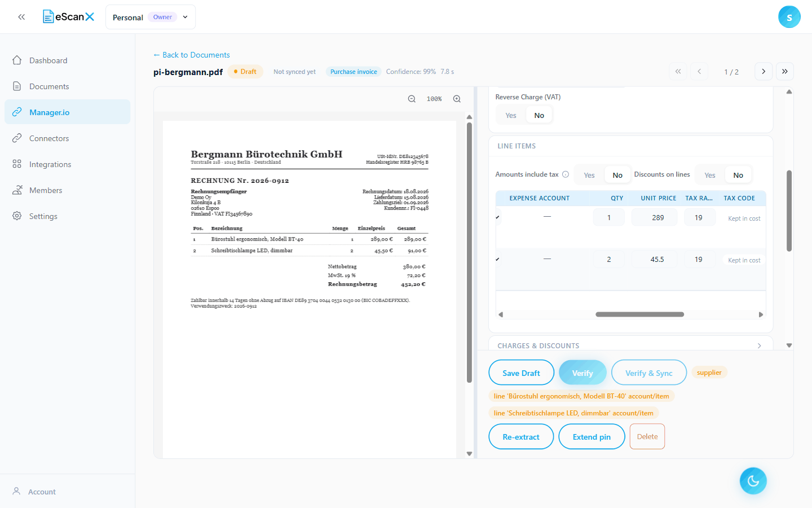The image size is (812, 508).
Task: Set Reverse Charge to No
Action: click(x=539, y=115)
